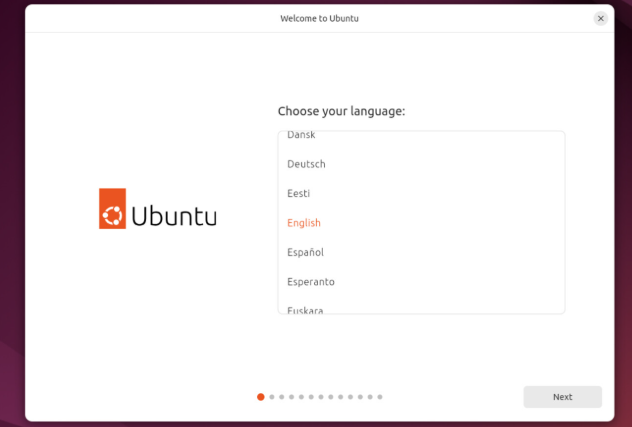Viewport: 632px width, 427px height.
Task: Pick Español from the language list
Action: [x=421, y=252]
